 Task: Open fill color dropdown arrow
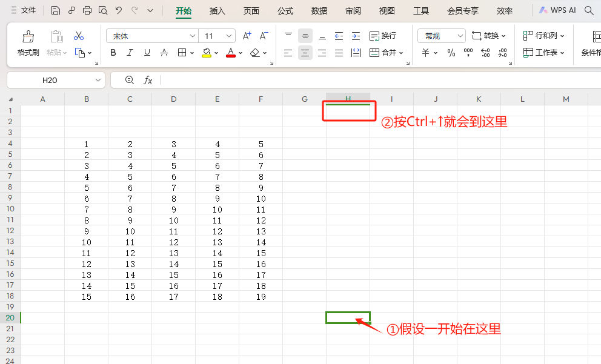click(216, 53)
